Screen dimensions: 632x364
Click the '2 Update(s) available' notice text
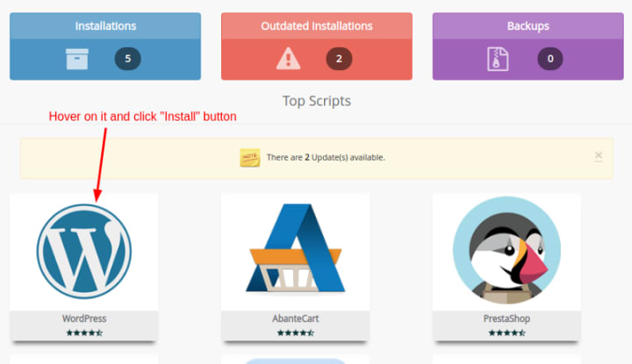326,157
